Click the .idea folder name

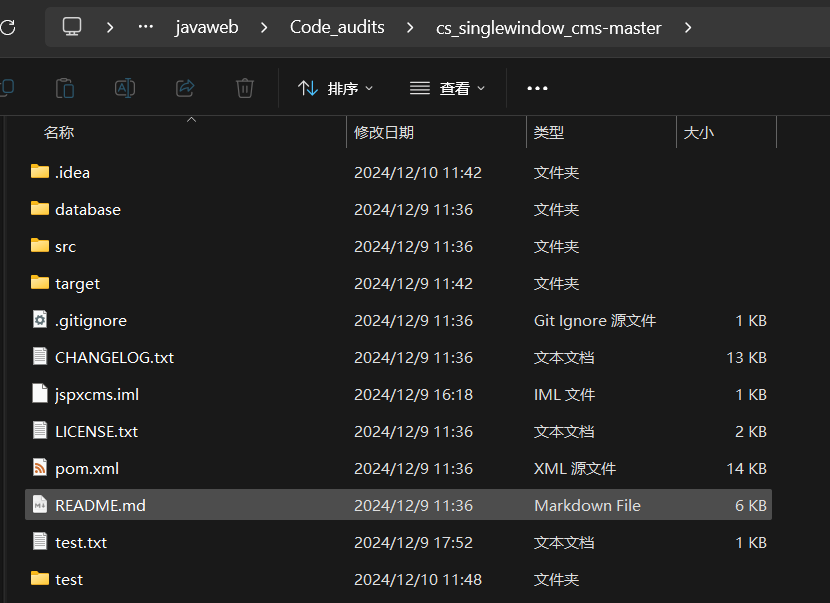73,173
